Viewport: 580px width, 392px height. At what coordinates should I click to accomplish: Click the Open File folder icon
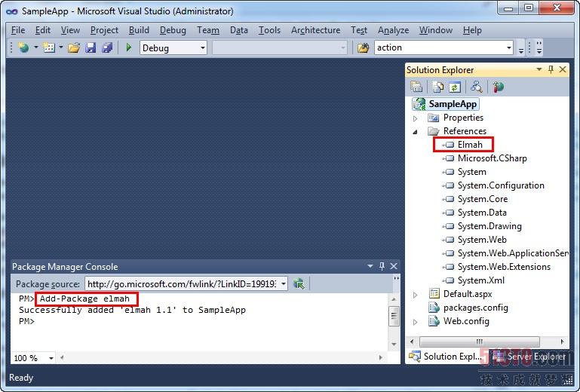(74, 47)
